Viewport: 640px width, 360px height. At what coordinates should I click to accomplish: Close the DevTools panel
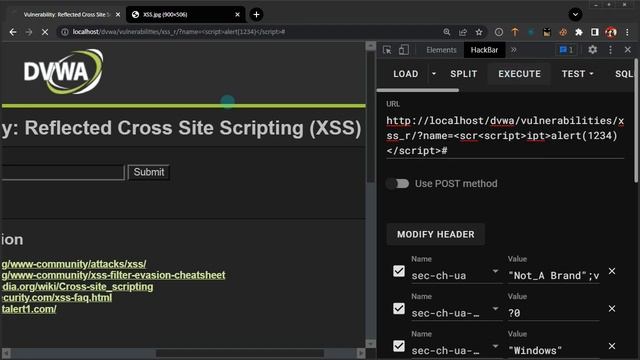click(x=628, y=50)
